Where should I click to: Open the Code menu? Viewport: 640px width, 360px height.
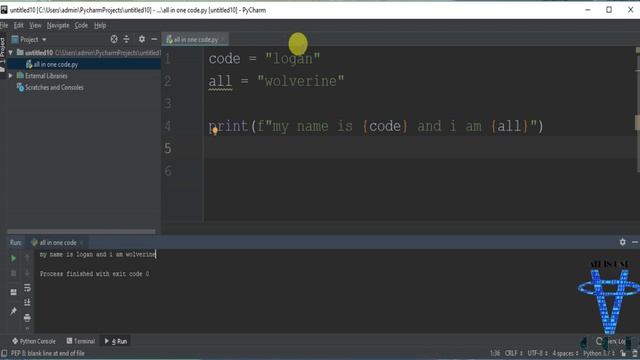pyautogui.click(x=81, y=25)
